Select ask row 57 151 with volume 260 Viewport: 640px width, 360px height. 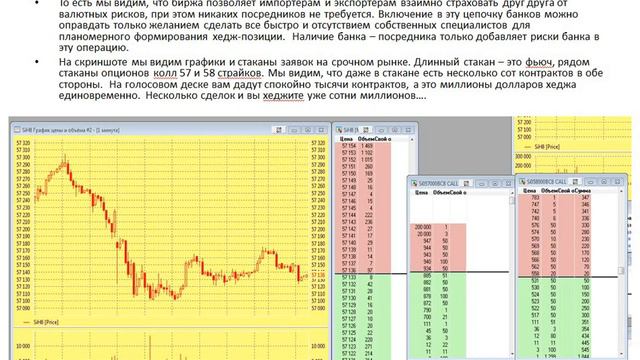pyautogui.click(x=363, y=167)
